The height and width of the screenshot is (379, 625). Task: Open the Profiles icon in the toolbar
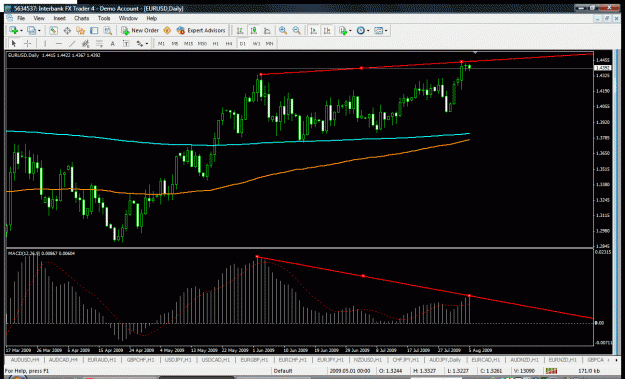click(x=31, y=30)
